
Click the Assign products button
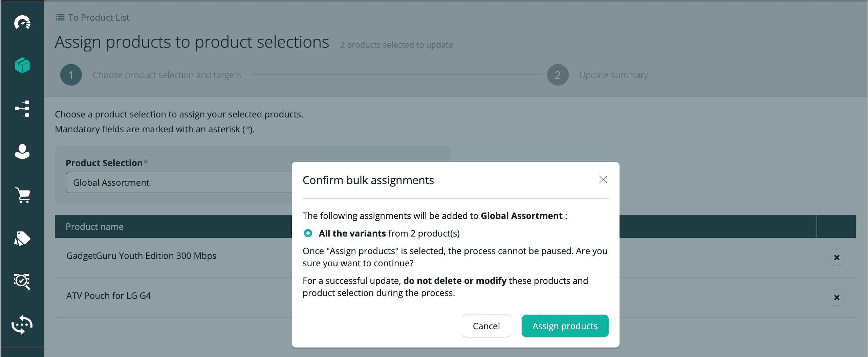tap(565, 326)
